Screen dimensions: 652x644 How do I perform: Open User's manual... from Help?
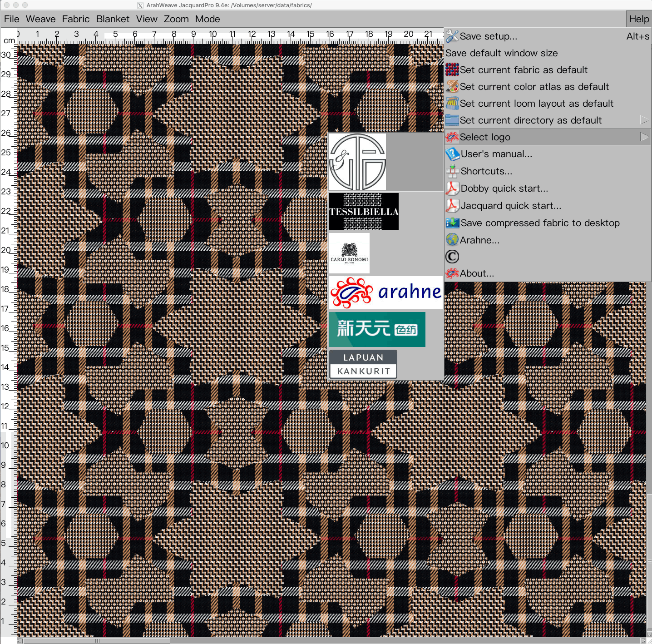[x=548, y=154]
